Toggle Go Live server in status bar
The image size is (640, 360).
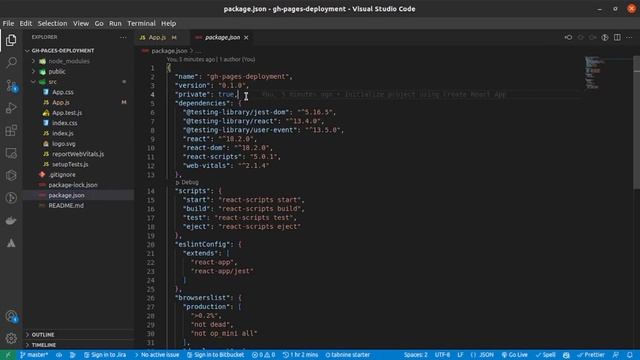click(x=515, y=355)
